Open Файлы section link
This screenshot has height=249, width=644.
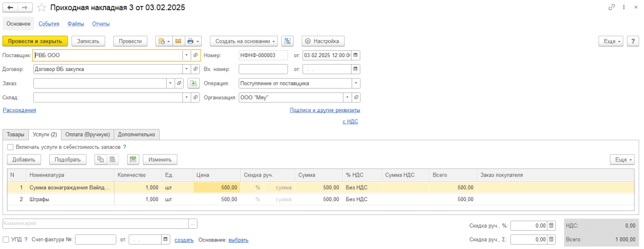coord(75,24)
